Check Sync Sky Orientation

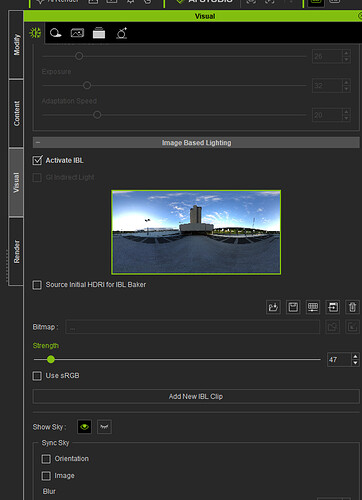(x=46, y=459)
